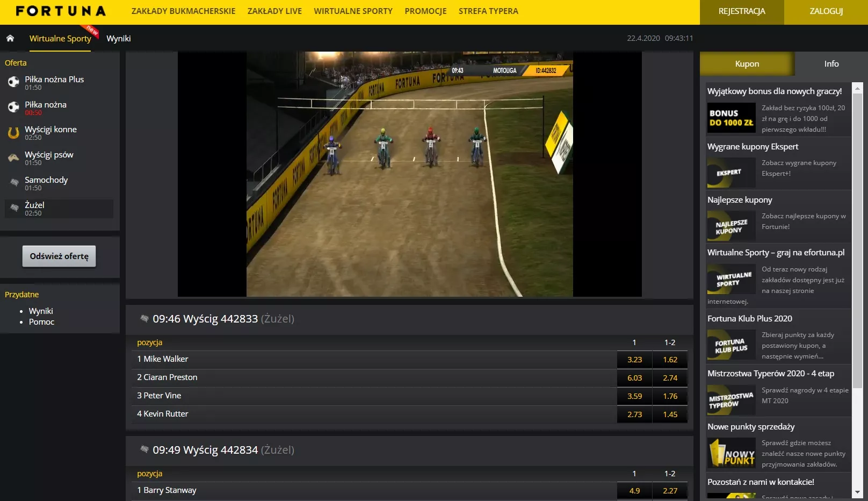
Task: Open Wyścigi psów via its dog icon
Action: coord(13,158)
